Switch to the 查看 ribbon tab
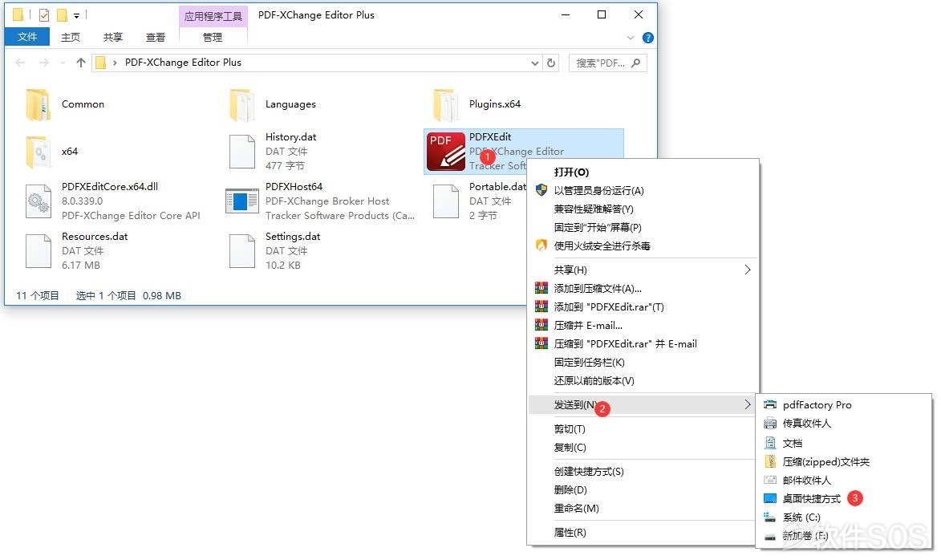 click(x=156, y=37)
